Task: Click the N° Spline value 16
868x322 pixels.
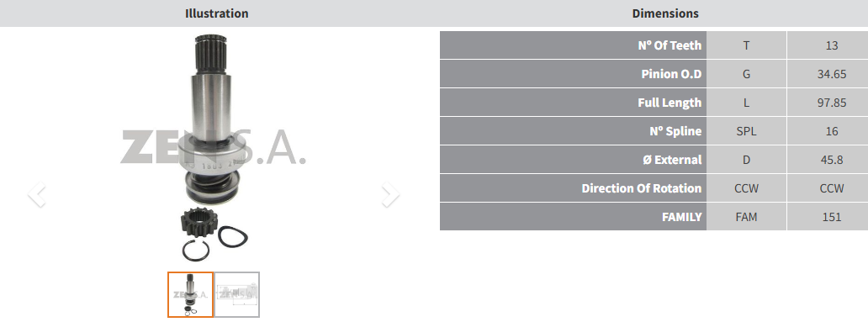Action: pyautogui.click(x=832, y=131)
